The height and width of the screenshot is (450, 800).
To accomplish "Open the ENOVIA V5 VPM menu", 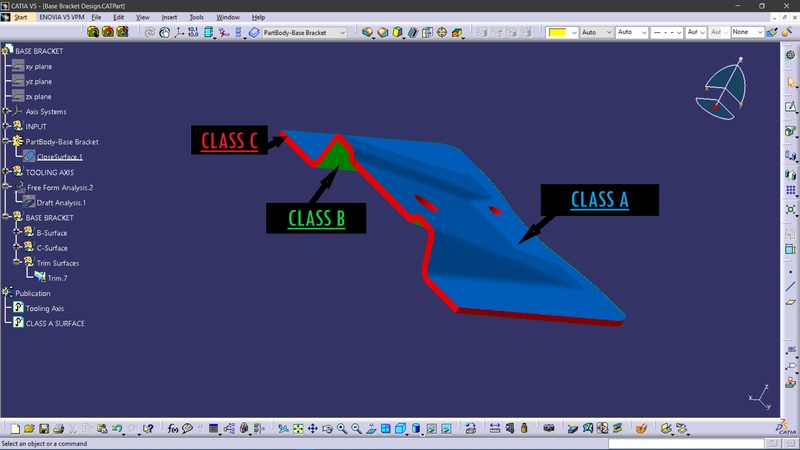I will (x=62, y=17).
